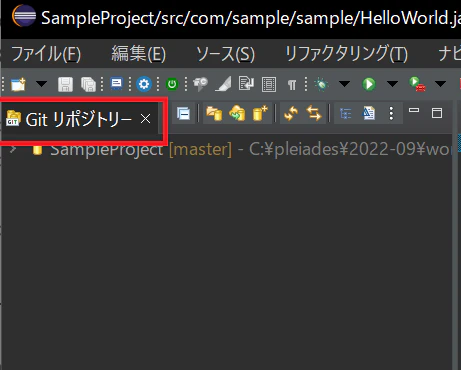This screenshot has width=461, height=370.
Task: Click the Eclipse logo in title bar
Action: tap(24, 15)
